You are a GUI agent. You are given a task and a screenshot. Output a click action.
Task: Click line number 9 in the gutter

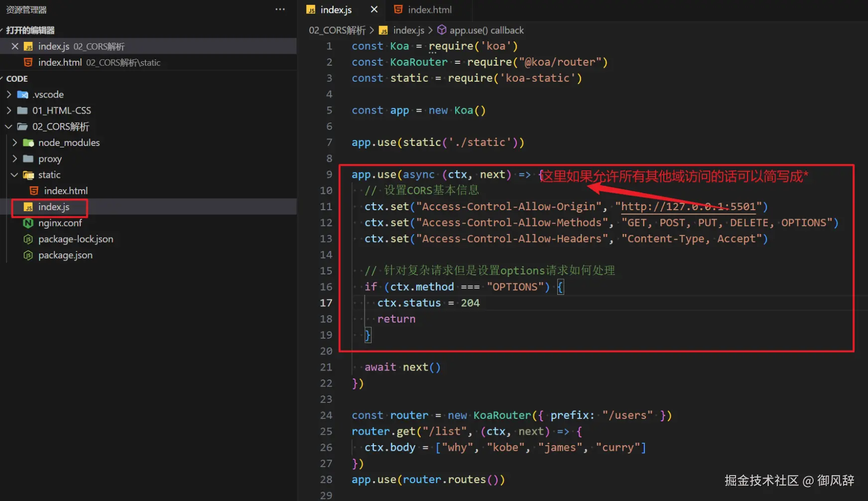tap(329, 175)
